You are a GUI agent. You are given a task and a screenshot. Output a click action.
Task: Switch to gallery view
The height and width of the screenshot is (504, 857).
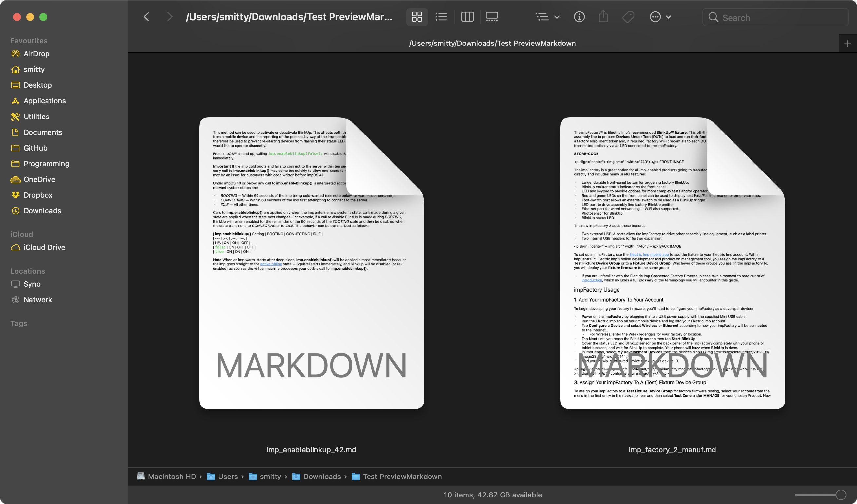pos(492,17)
